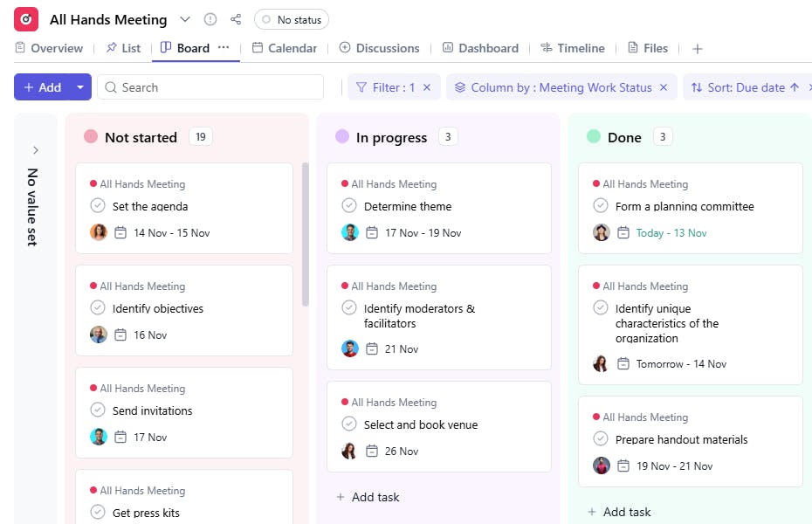The width and height of the screenshot is (812, 524).
Task: Add a new view with plus icon
Action: 698,49
